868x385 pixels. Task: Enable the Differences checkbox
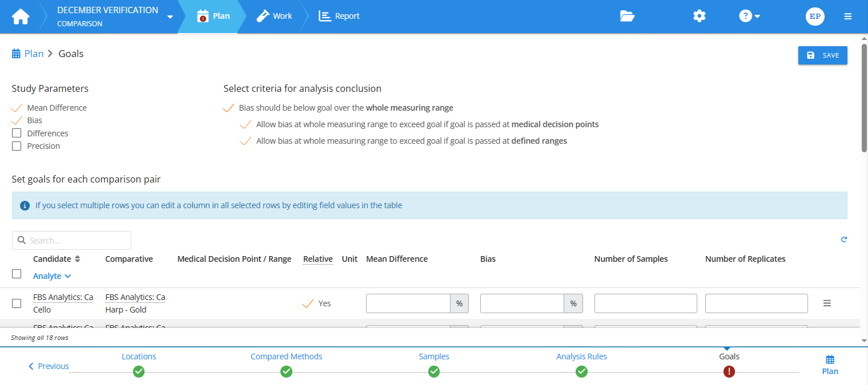[x=17, y=133]
